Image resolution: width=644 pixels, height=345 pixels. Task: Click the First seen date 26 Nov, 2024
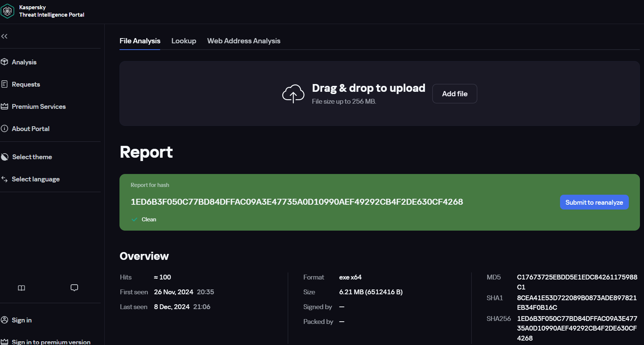(x=173, y=292)
